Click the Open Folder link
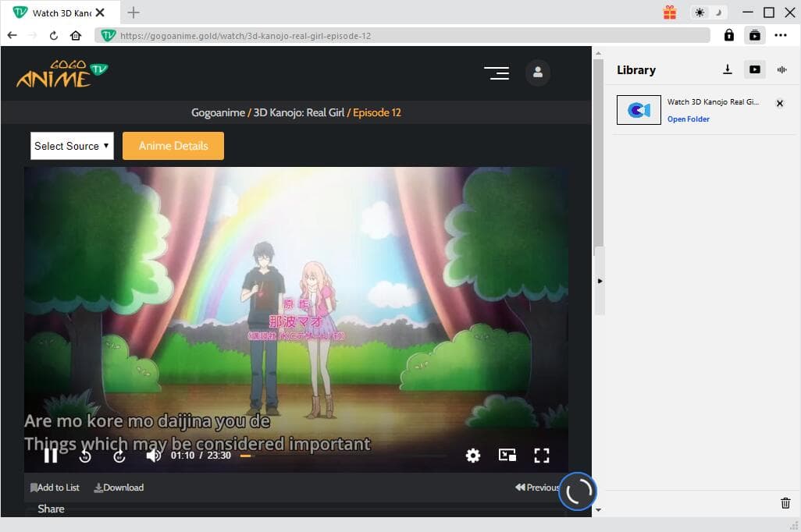The width and height of the screenshot is (801, 532). tap(689, 119)
